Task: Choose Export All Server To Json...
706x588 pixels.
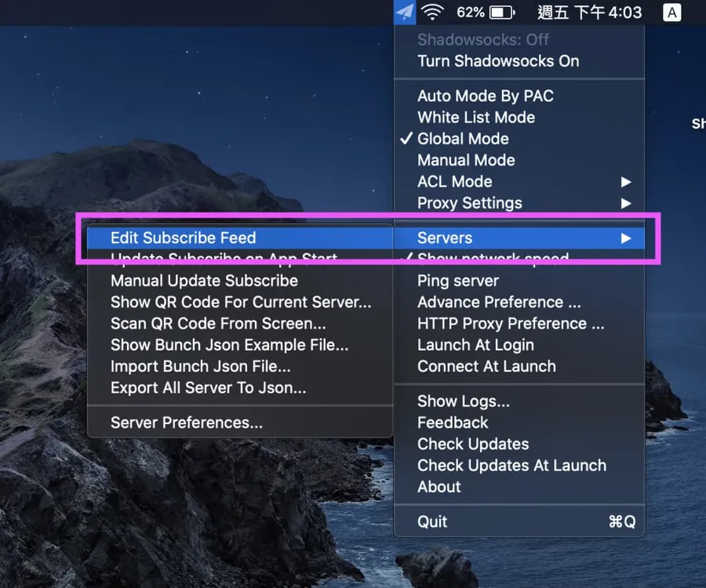Action: 240,388
